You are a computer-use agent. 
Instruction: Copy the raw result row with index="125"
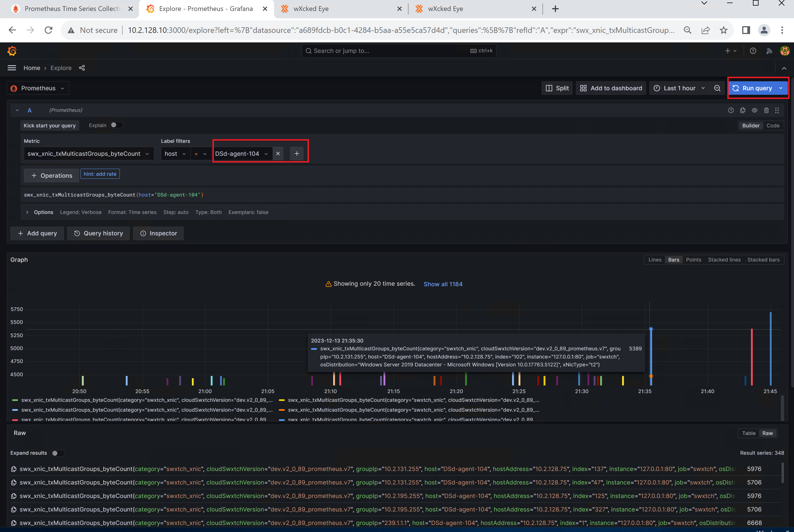(x=14, y=496)
